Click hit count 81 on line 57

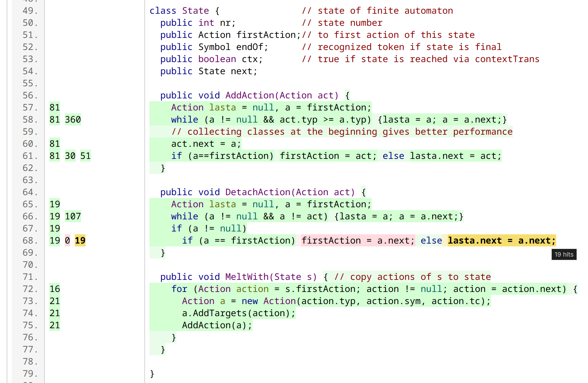[55, 108]
